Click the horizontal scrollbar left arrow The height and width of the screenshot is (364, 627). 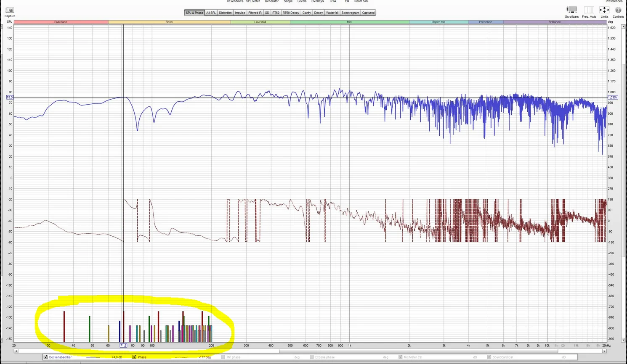(x=16, y=351)
